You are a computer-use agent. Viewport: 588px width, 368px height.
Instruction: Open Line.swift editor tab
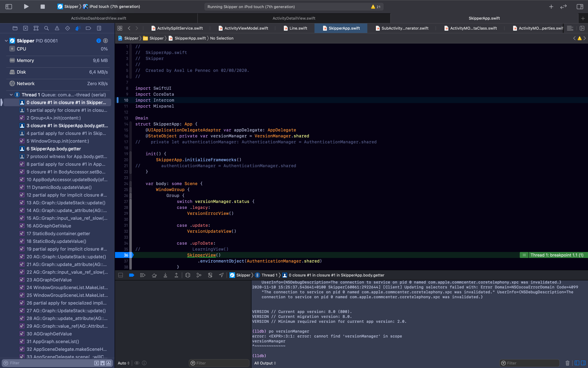[x=295, y=28]
